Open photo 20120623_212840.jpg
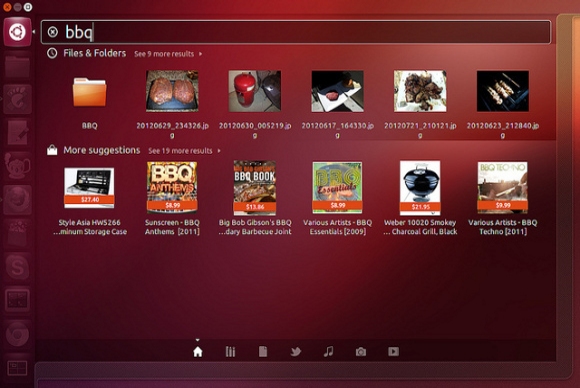Screen dimensions: 580x388 pos(502,105)
